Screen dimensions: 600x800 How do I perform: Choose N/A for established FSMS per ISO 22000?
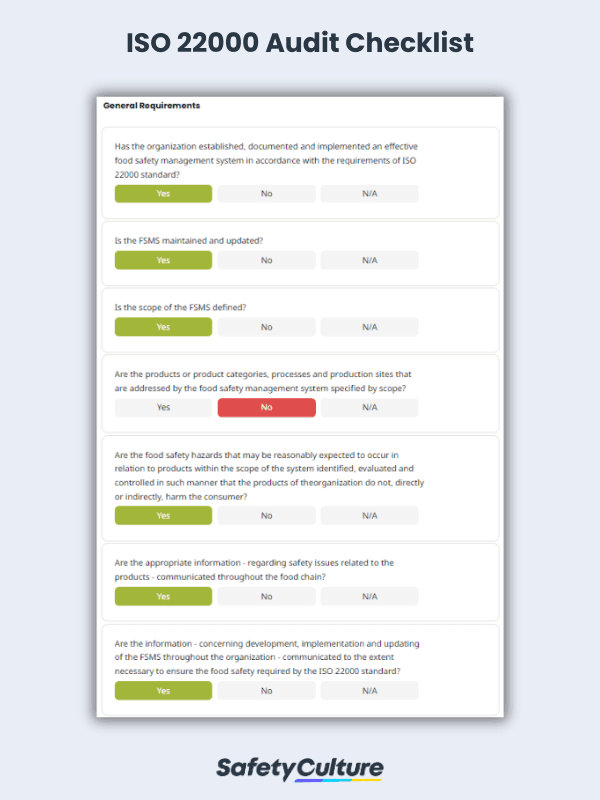(x=369, y=194)
